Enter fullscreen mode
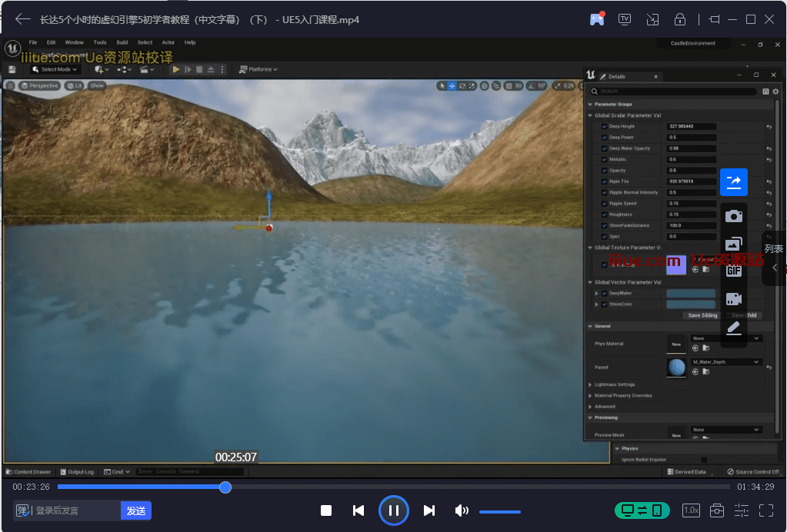The image size is (787, 532). (766, 510)
